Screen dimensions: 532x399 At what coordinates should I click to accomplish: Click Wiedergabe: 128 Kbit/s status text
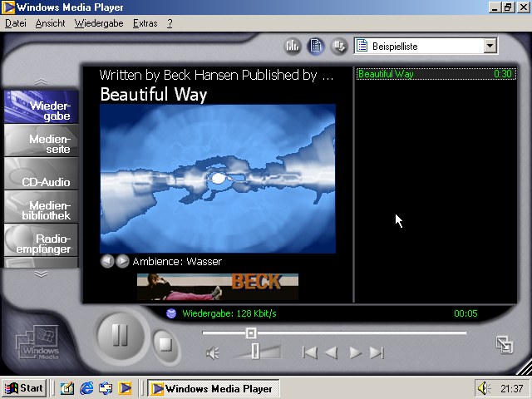229,313
